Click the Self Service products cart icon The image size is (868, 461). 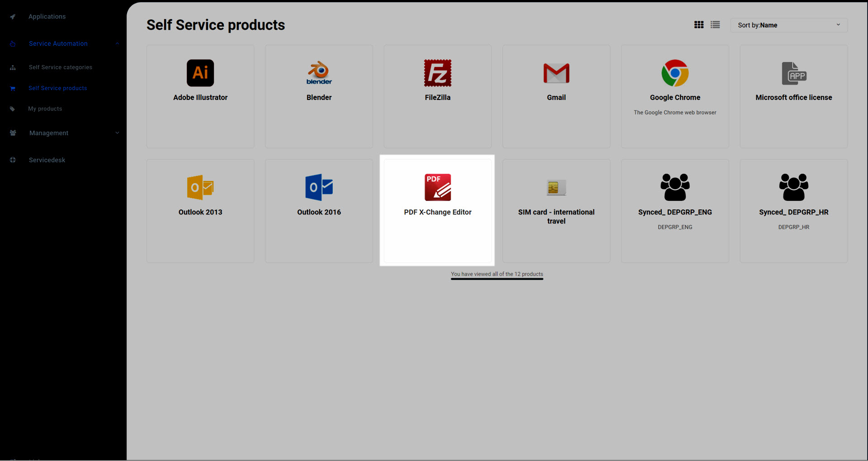(13, 89)
